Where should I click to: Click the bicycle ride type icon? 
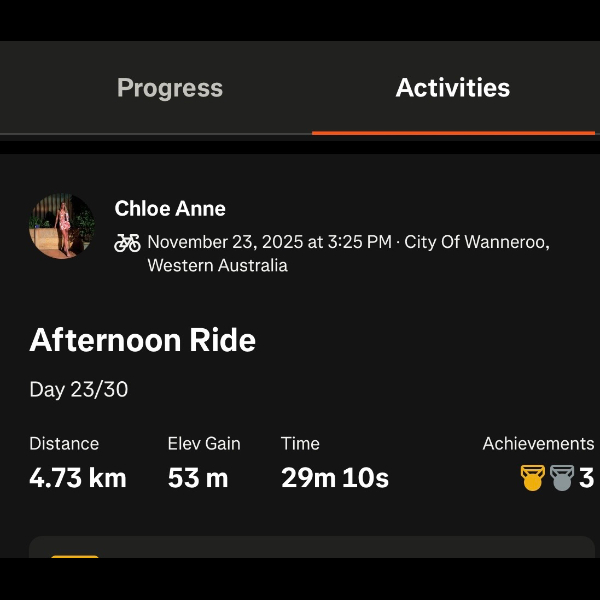(x=127, y=242)
